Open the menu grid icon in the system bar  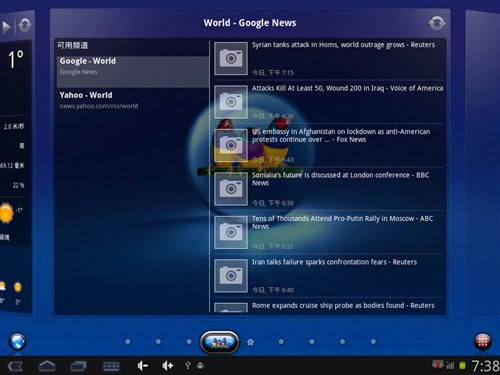pos(111,366)
